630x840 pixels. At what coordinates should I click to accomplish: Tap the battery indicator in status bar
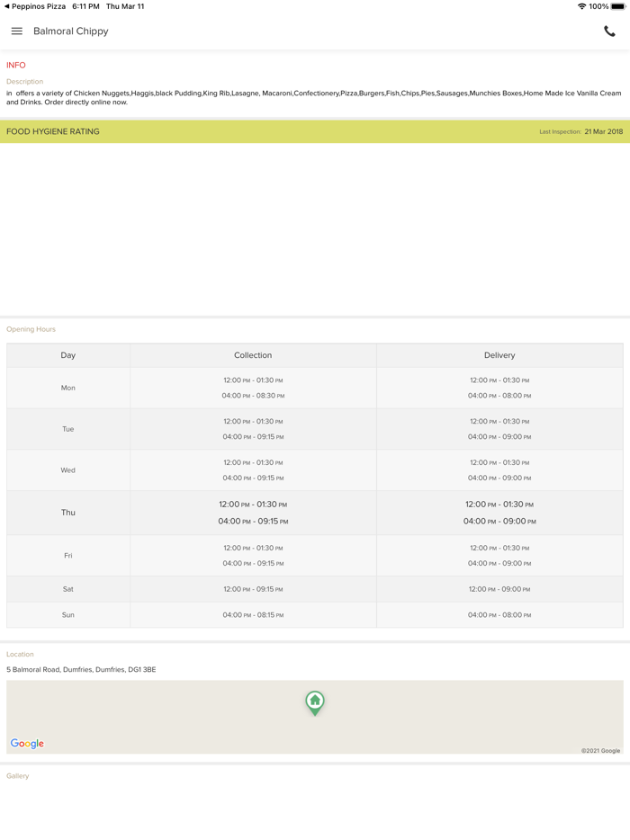coord(618,6)
